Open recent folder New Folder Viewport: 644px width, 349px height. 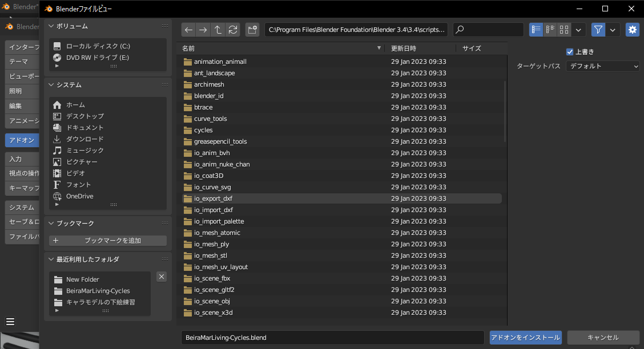(x=100, y=279)
